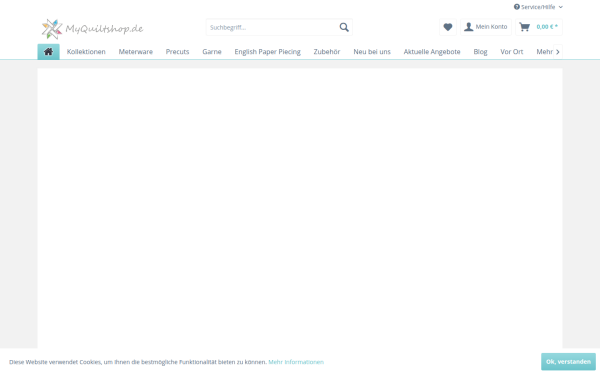Viewport: 600px width, 375px height.
Task: Open the MyQuiltshop.de logo homepage link
Action: tap(92, 29)
